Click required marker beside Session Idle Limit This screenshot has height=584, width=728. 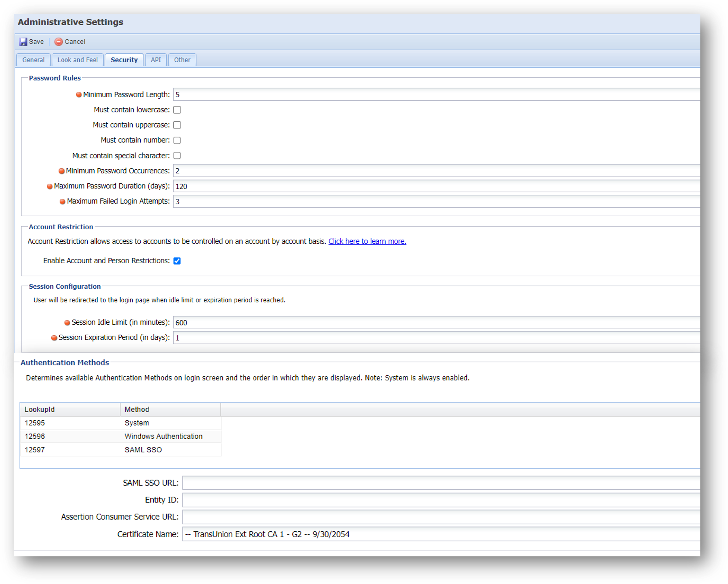pyautogui.click(x=67, y=323)
